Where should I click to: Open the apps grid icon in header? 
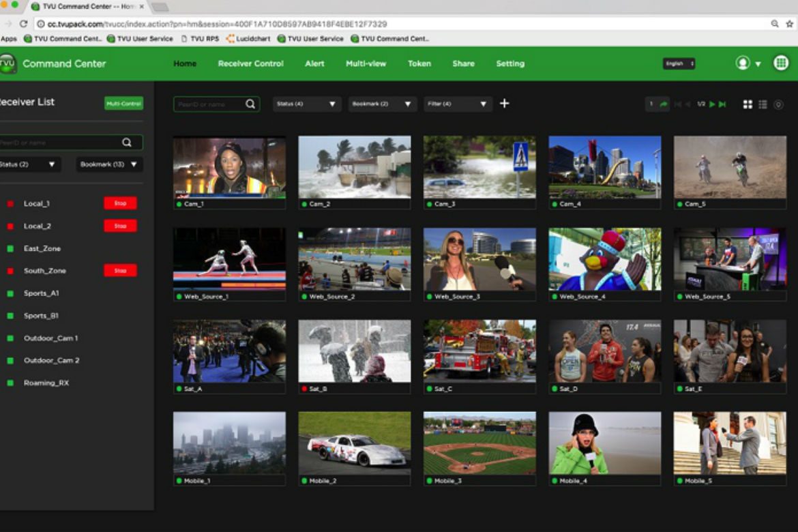[781, 63]
